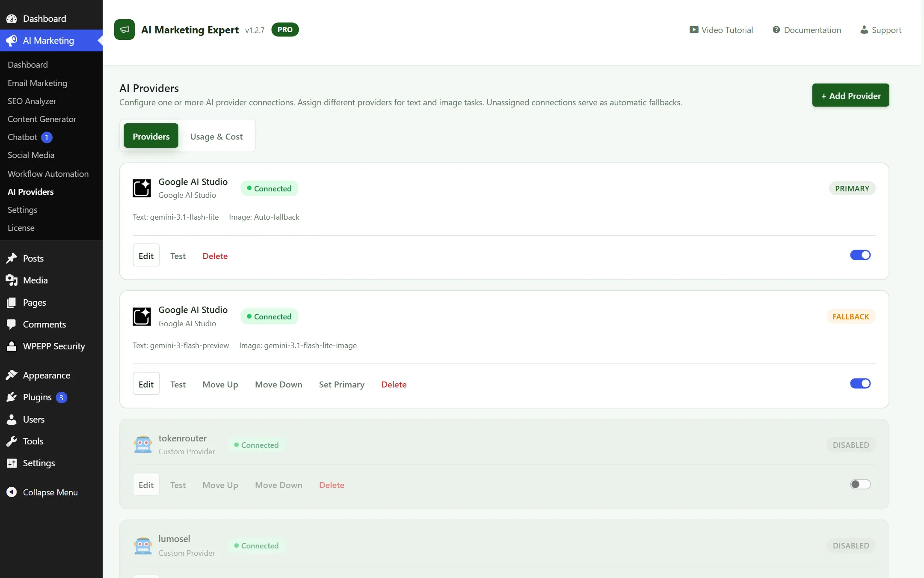Test the fallback Google AI Studio connection
The width and height of the screenshot is (924, 578).
178,384
